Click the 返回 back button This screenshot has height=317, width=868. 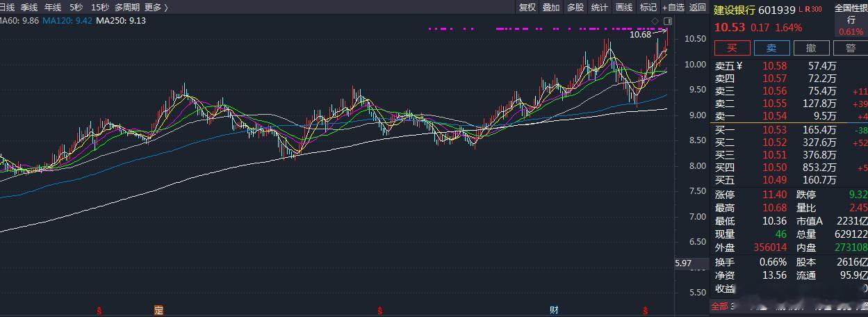point(697,7)
